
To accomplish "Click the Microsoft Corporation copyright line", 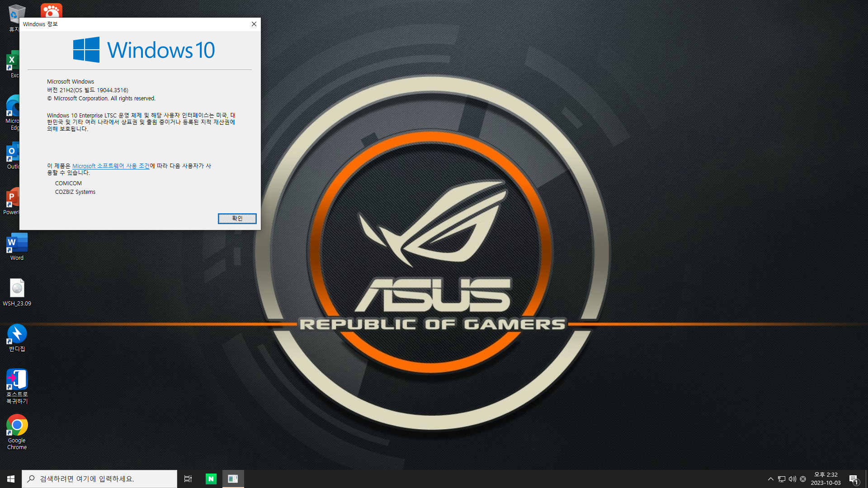I will click(101, 98).
